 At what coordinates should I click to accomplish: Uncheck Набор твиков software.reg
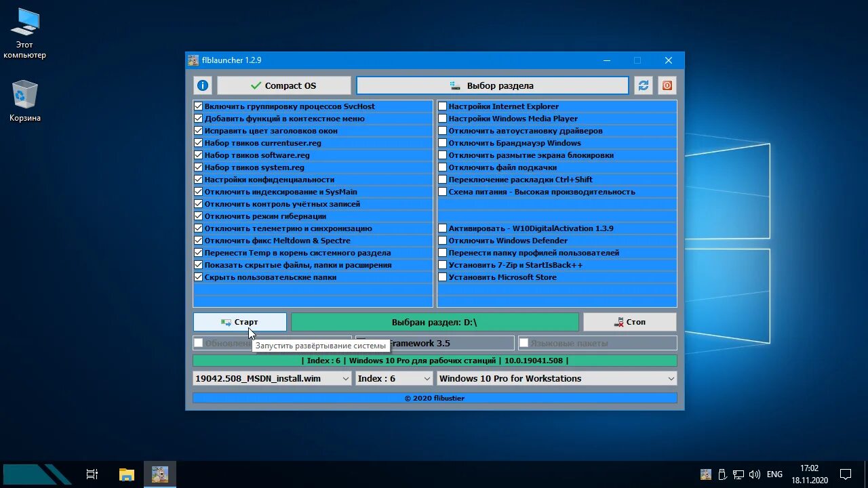pos(199,155)
